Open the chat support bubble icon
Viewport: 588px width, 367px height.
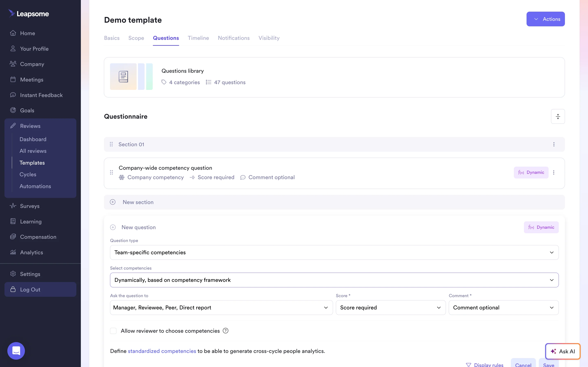coord(16,351)
